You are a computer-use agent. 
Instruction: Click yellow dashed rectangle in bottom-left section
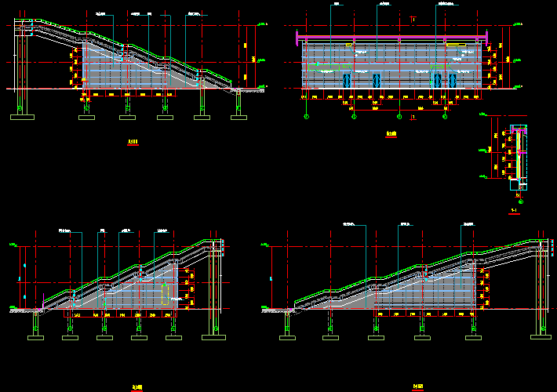click(165, 294)
